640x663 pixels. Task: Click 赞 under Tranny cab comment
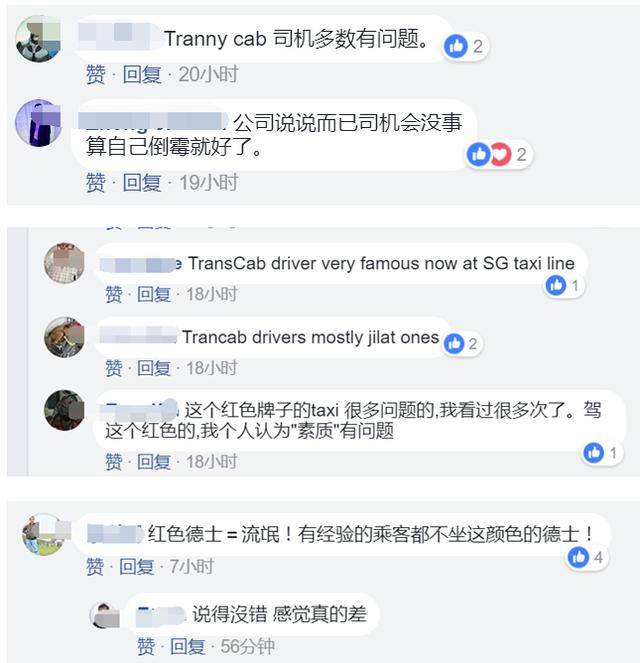click(96, 74)
